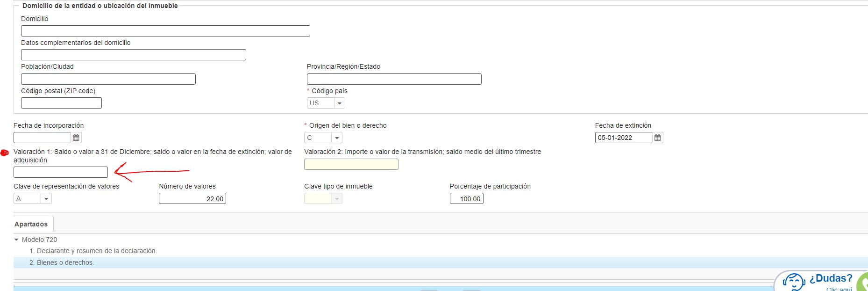Open calendar for Fecha de extinción
The width and height of the screenshot is (868, 291).
pyautogui.click(x=658, y=138)
